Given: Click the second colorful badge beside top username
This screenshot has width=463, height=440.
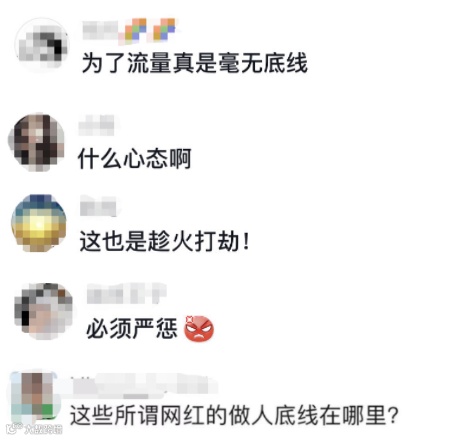Looking at the screenshot, I should click(x=164, y=29).
